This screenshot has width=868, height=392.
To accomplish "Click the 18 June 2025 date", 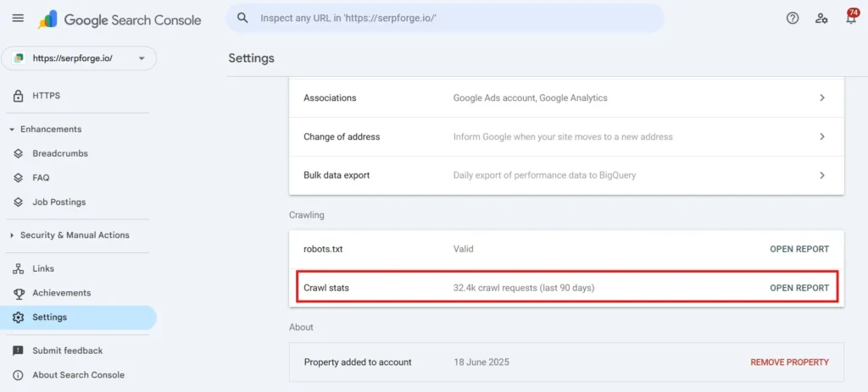I will pyautogui.click(x=481, y=362).
